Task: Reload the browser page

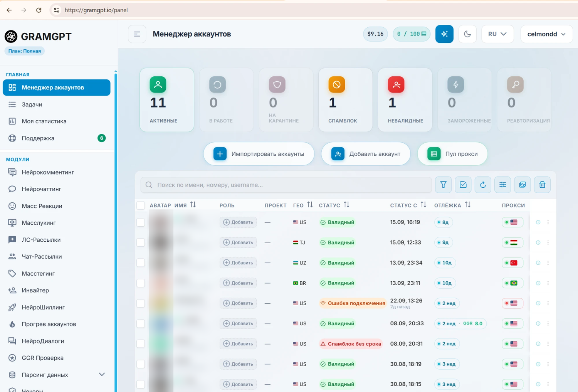Action: (39, 10)
